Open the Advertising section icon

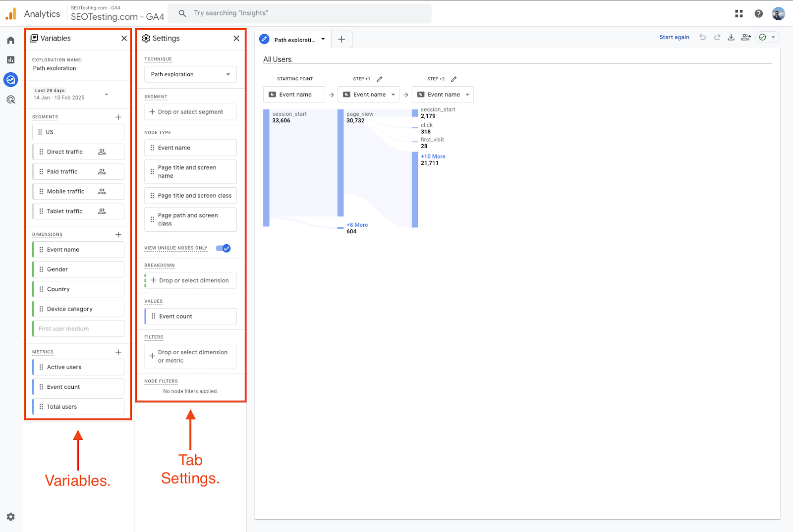click(x=11, y=100)
